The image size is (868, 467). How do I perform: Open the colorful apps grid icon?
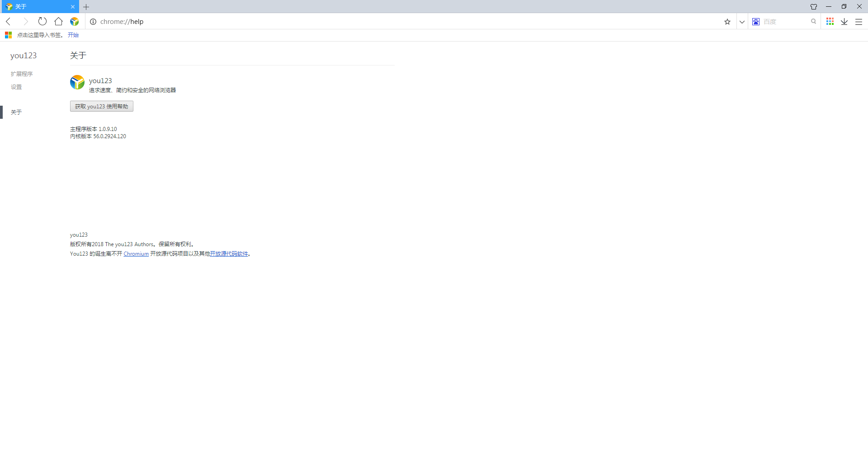tap(830, 21)
